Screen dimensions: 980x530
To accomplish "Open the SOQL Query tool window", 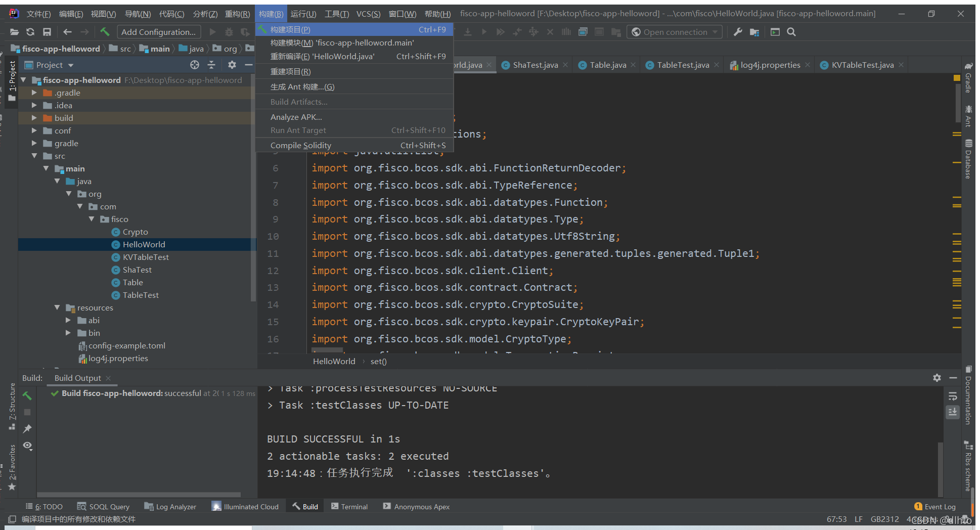I will point(103,507).
